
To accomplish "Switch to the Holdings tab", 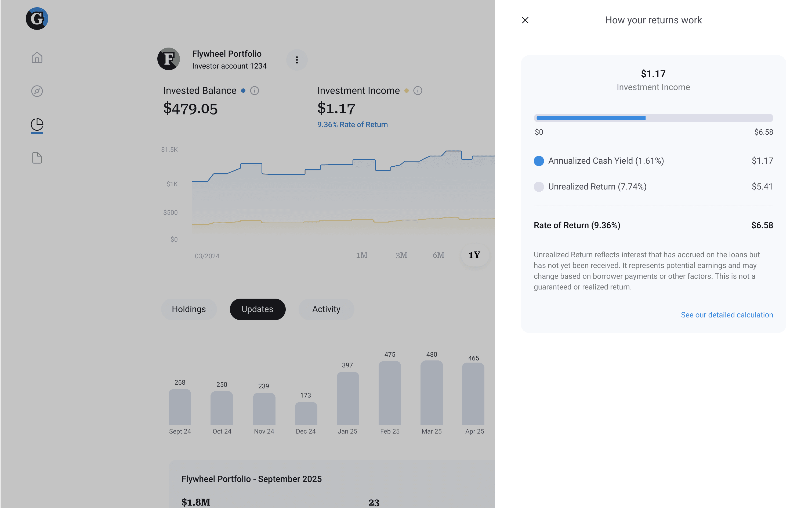I will pos(189,309).
